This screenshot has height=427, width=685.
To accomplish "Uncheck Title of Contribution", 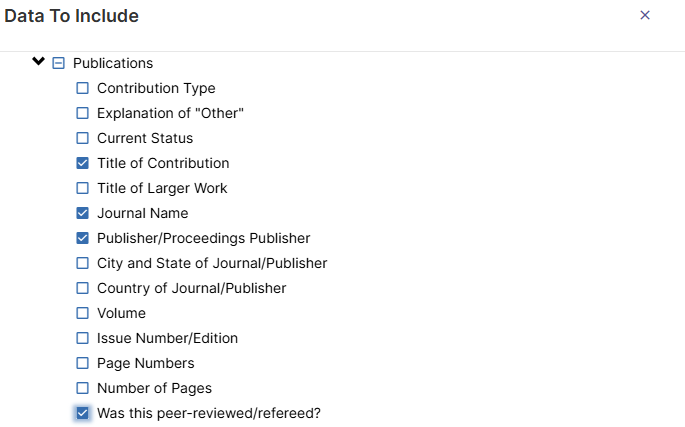I will pos(83,163).
